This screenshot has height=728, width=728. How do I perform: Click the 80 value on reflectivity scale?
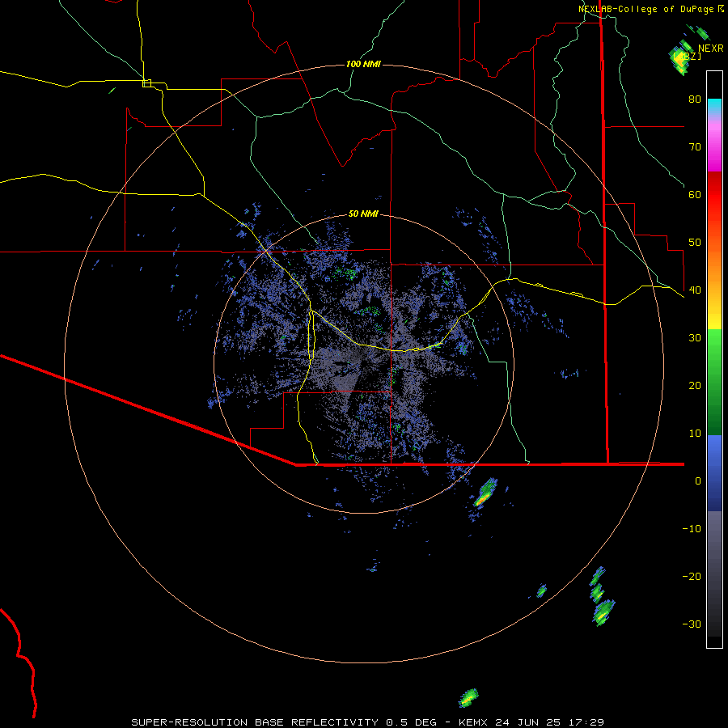point(695,99)
